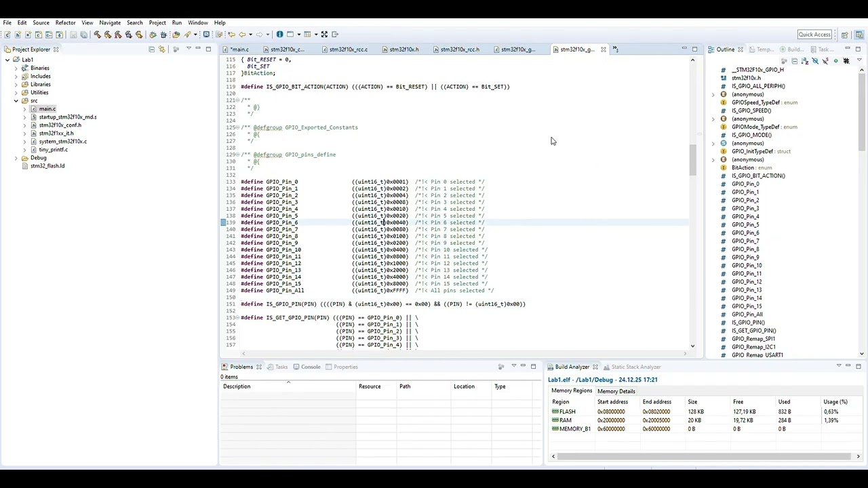This screenshot has width=868, height=488.
Task: Close the stm32f10x_gpio.h editor tab
Action: pos(603,49)
